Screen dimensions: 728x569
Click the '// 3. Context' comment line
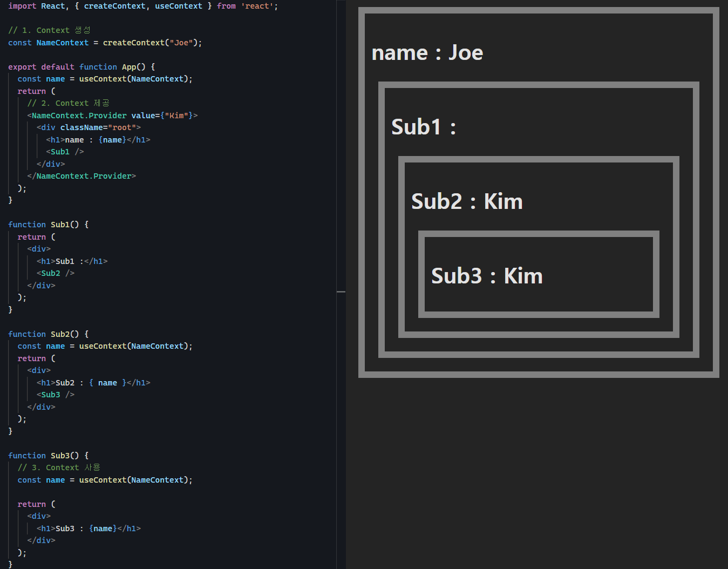point(59,468)
